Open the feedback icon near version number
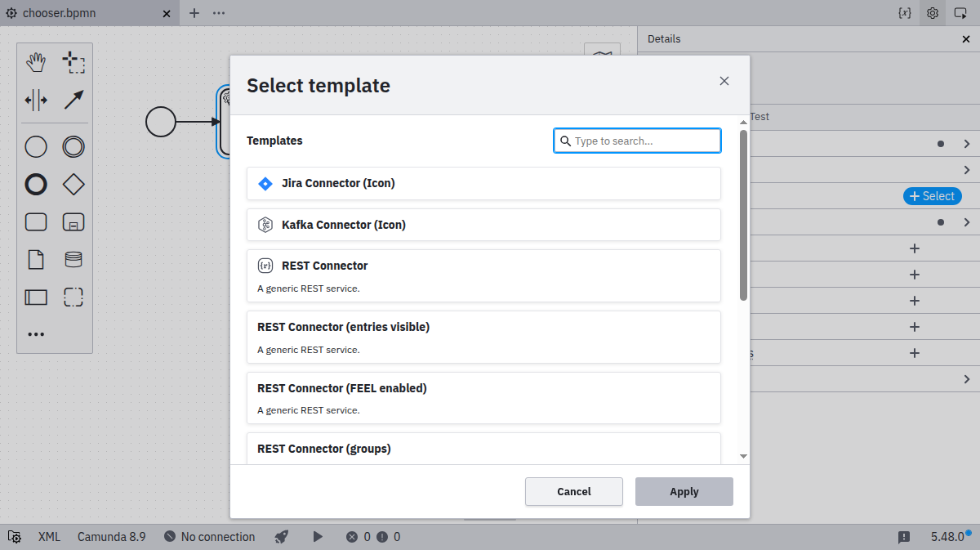 [904, 537]
